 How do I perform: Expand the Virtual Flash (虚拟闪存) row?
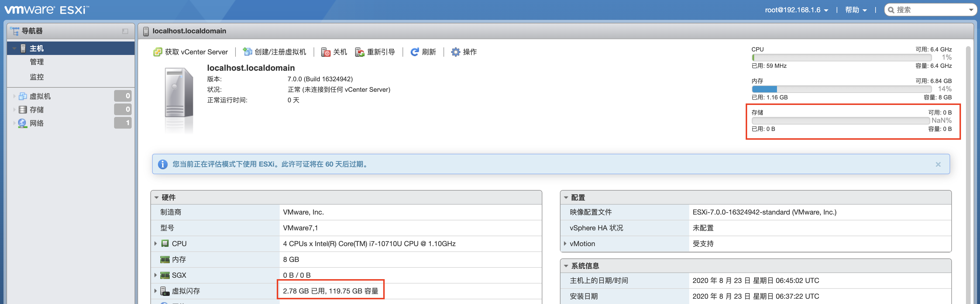tap(156, 291)
